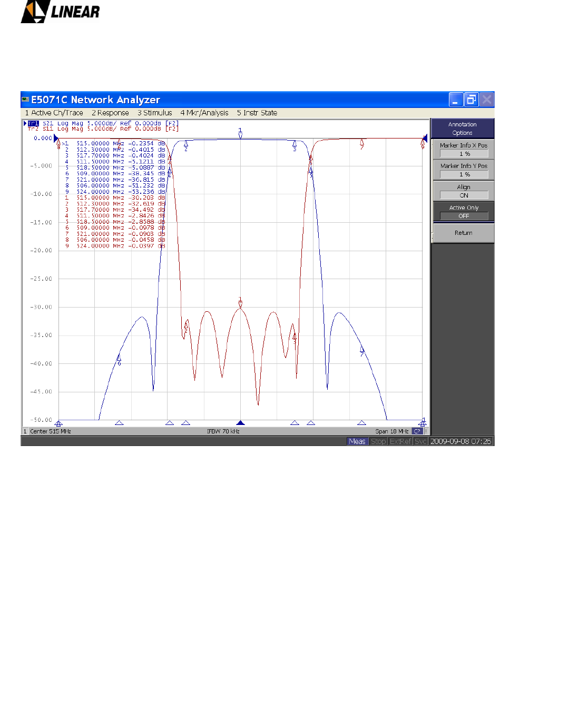
Task: Click the Annotation Options softkey header
Action: point(463,128)
